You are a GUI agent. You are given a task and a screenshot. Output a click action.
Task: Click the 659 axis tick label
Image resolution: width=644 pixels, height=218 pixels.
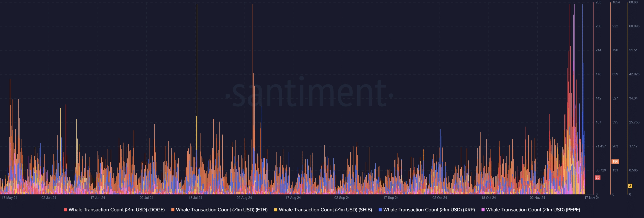(x=615, y=74)
